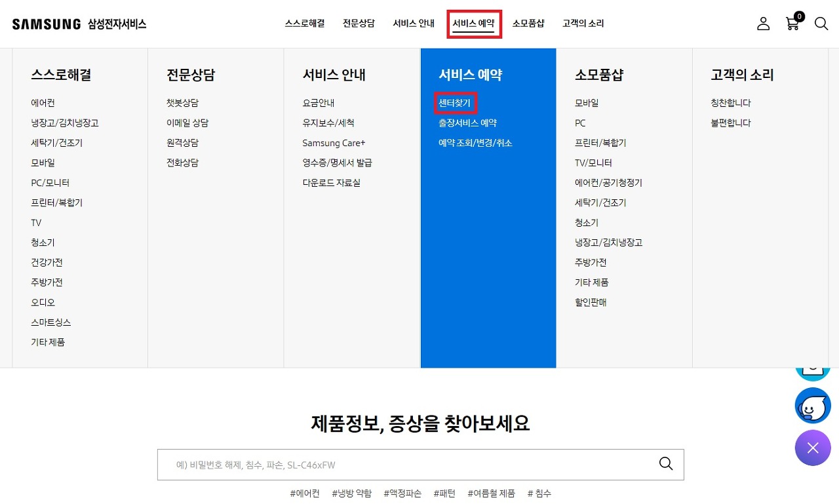839x504 pixels.
Task: Click the #패턴 hashtag
Action: [444, 493]
